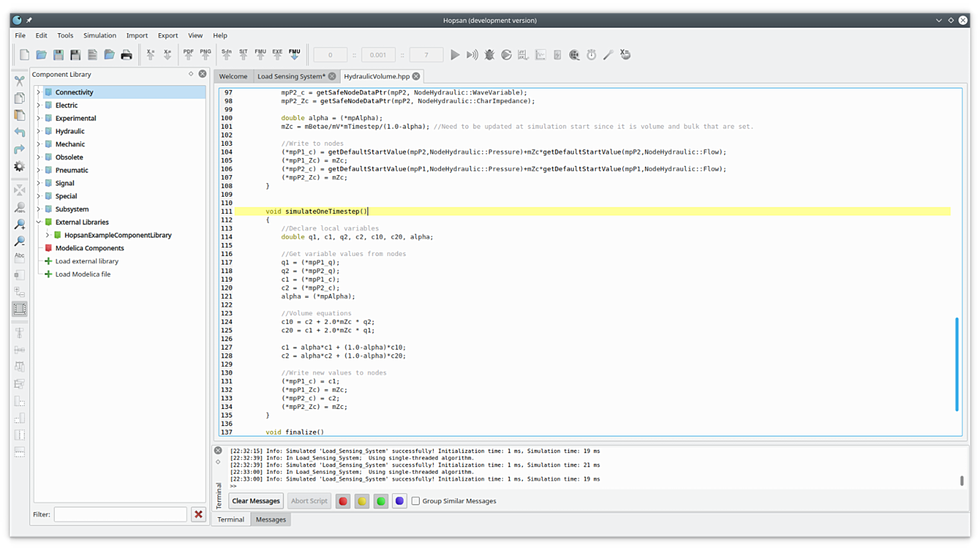Select Modelica Components item
This screenshot has height=551, width=980.
(x=89, y=249)
